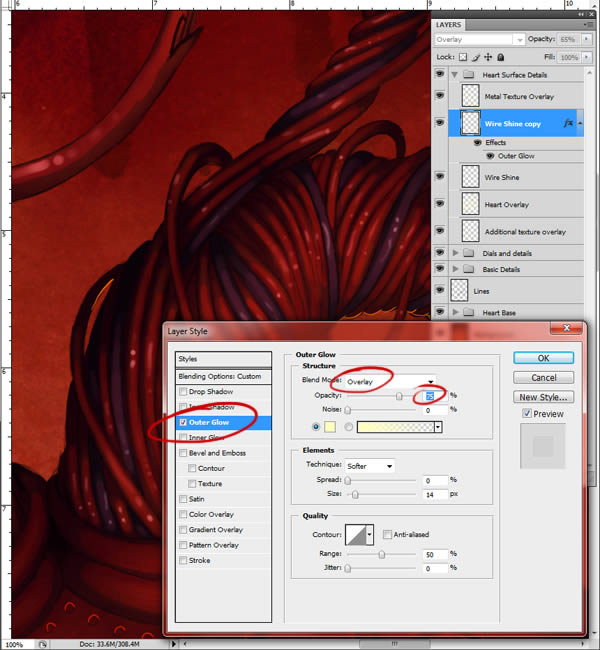Hide the Heart Overlay layer
The width and height of the screenshot is (600, 650).
point(440,203)
